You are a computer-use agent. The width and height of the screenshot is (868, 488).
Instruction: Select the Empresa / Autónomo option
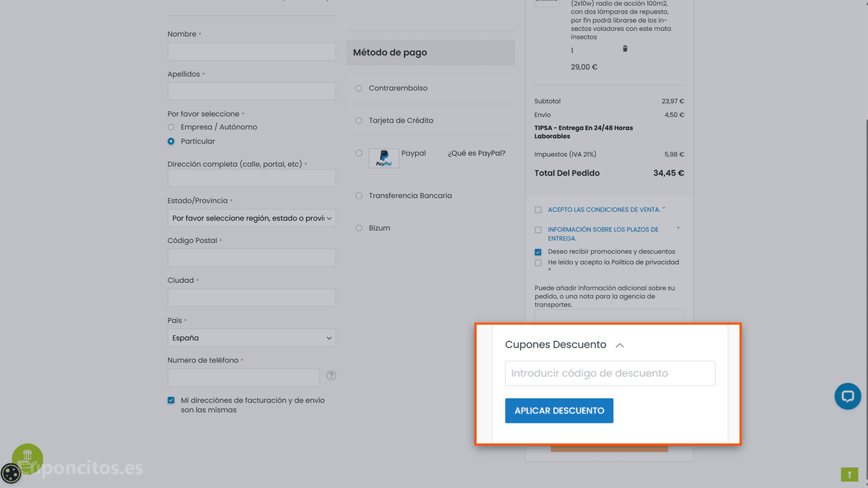[x=171, y=127]
